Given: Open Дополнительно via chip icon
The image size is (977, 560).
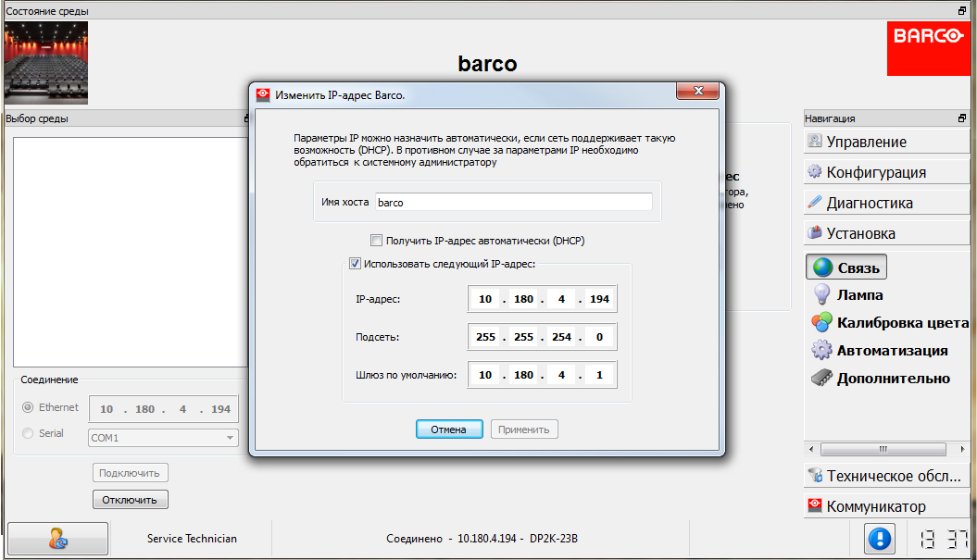Looking at the screenshot, I should click(821, 379).
